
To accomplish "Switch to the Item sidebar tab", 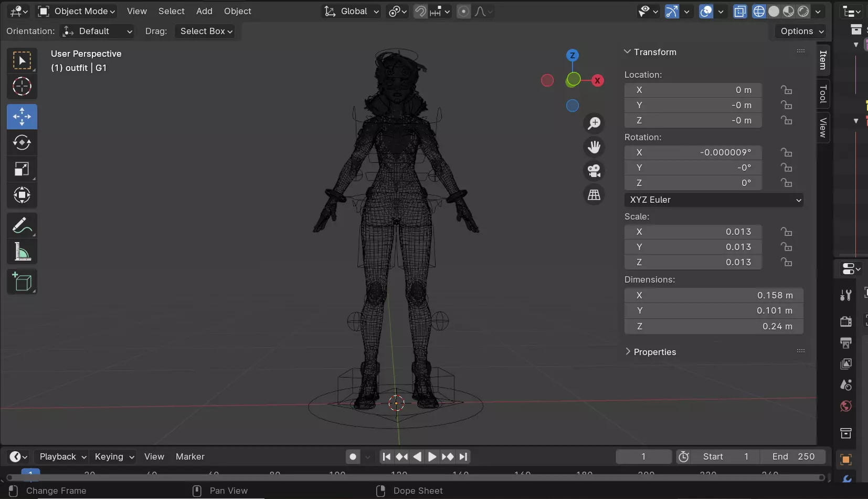I will (823, 60).
